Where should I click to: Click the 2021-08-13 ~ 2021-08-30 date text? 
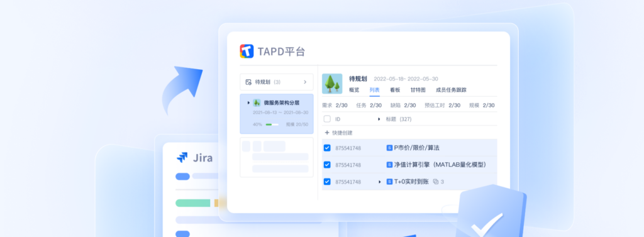click(x=280, y=113)
